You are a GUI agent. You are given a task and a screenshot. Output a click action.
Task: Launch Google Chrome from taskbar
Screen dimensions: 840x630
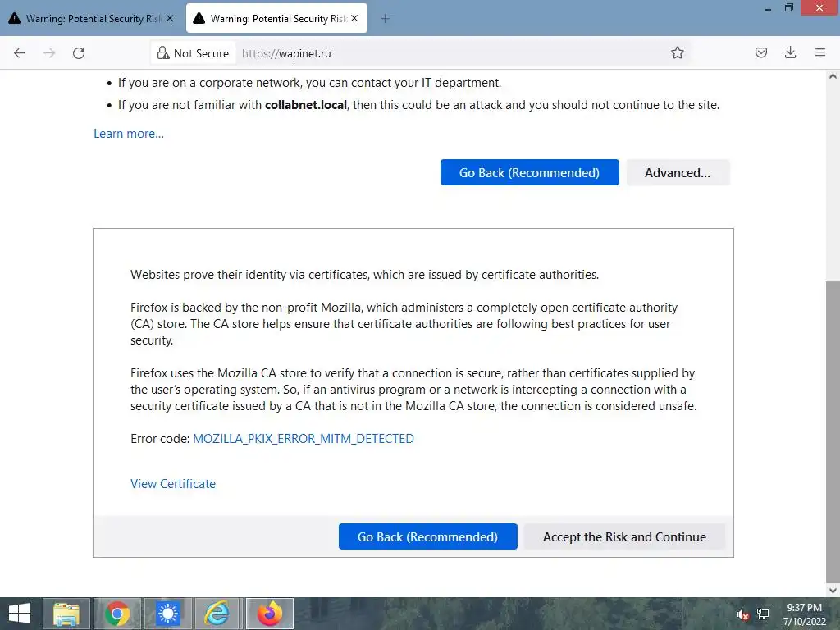tap(117, 614)
